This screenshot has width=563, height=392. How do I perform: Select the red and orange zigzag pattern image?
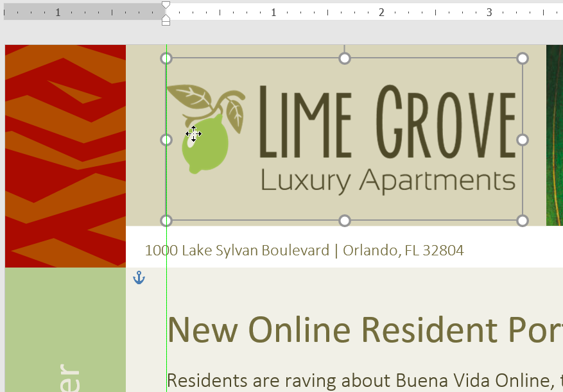pyautogui.click(x=65, y=155)
